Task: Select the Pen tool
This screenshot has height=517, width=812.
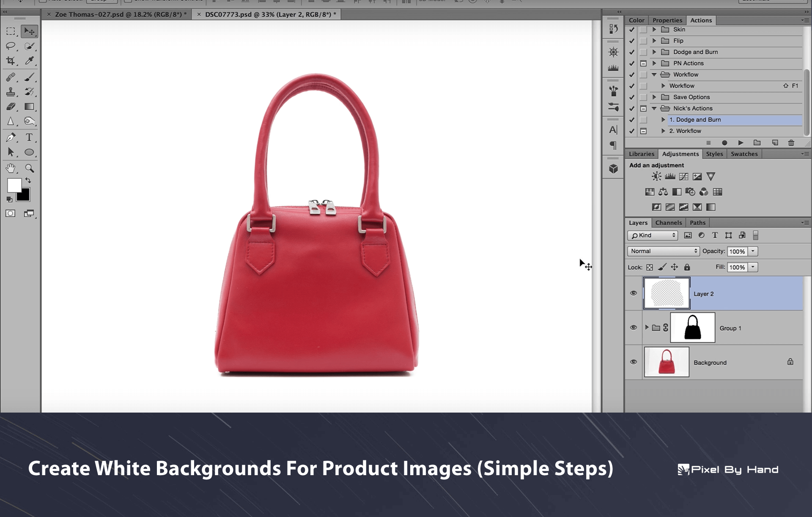Action: pos(11,137)
